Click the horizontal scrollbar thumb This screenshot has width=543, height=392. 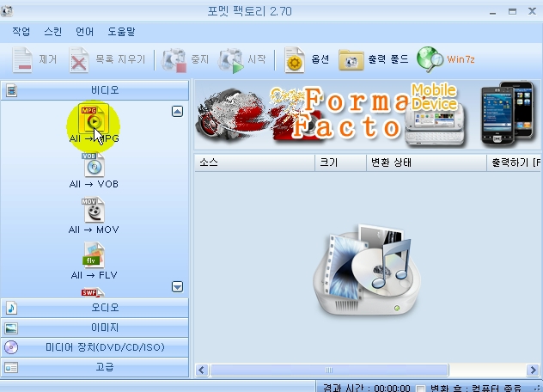click(329, 371)
